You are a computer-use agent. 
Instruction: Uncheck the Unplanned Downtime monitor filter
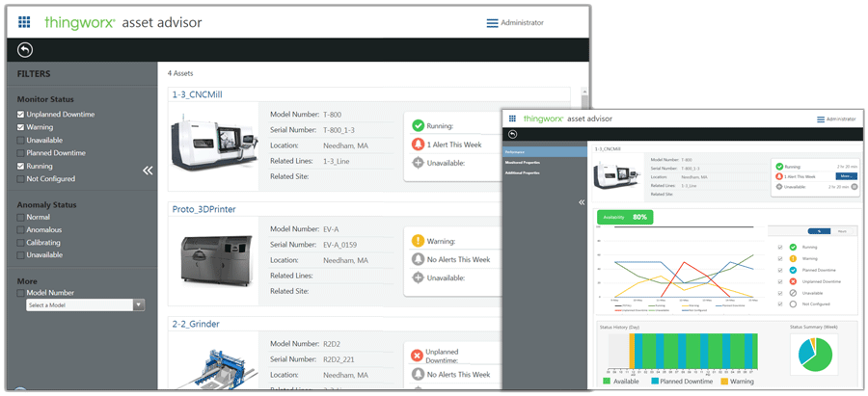tap(20, 115)
